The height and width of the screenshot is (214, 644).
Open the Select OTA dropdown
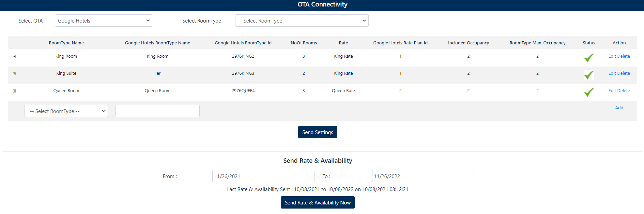pos(103,21)
